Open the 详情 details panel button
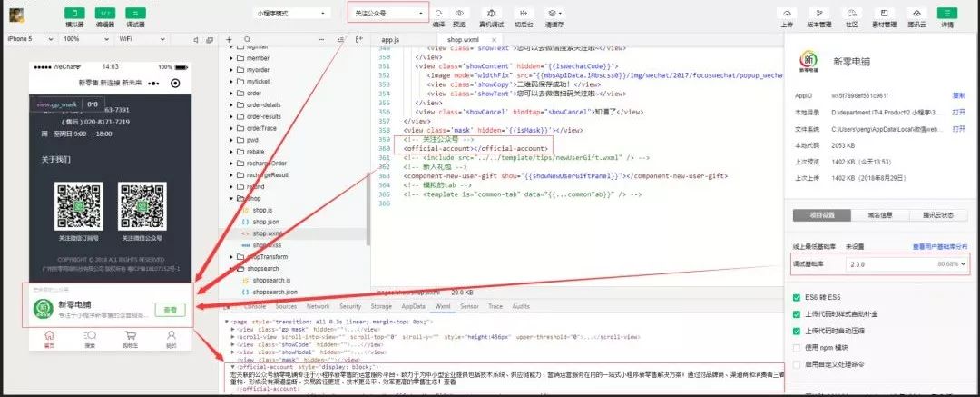Image resolution: width=980 pixels, height=397 pixels. pos(947,13)
